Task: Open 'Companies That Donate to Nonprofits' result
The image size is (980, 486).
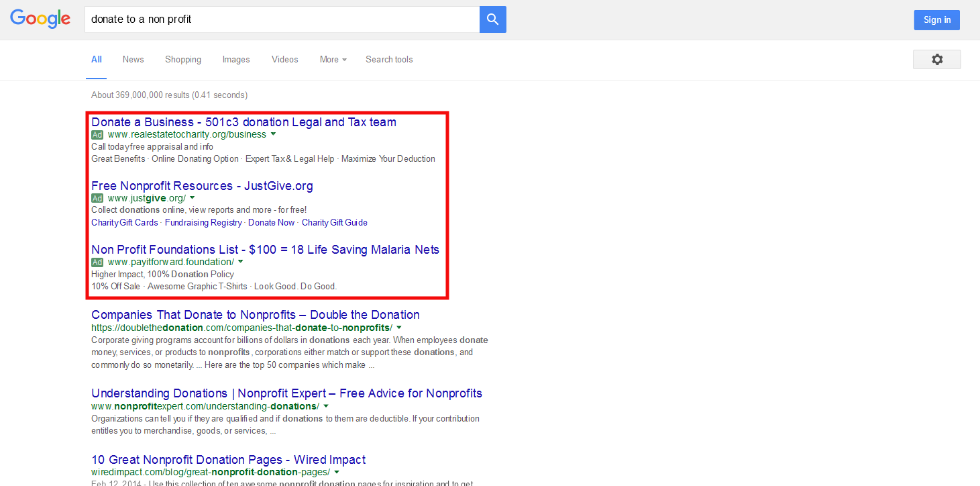Action: (x=256, y=315)
